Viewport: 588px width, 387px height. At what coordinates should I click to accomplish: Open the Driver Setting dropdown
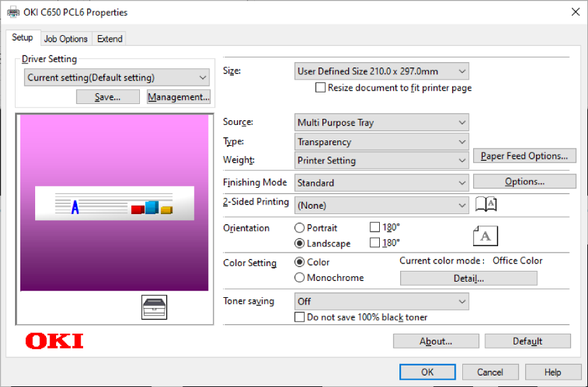pyautogui.click(x=117, y=78)
